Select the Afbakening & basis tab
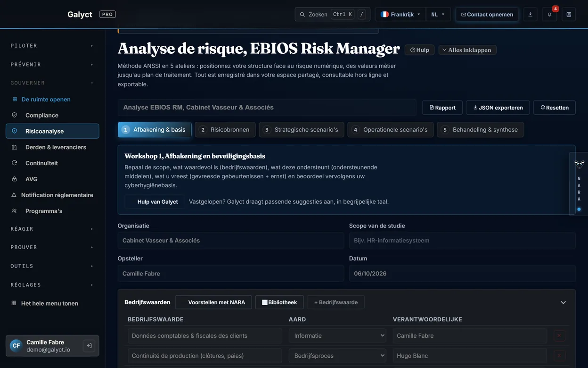The width and height of the screenshot is (588, 368). (x=155, y=130)
